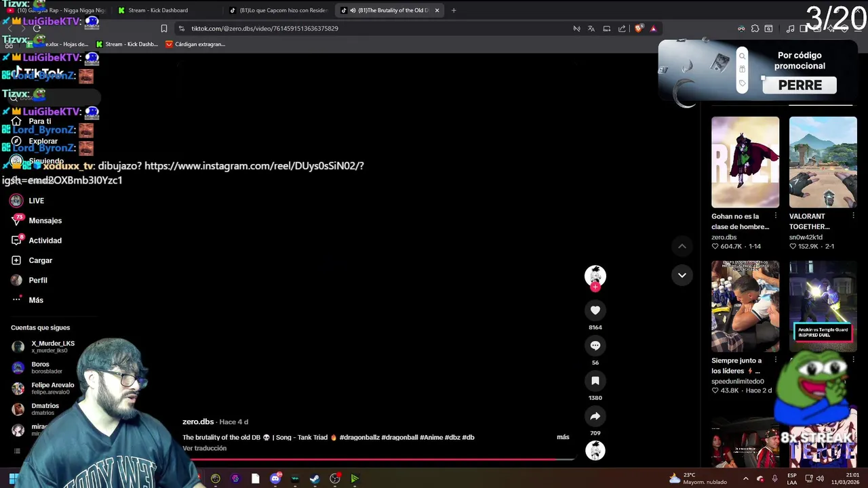Open site settings icon before URL
This screenshot has width=868, height=488.
click(x=181, y=28)
